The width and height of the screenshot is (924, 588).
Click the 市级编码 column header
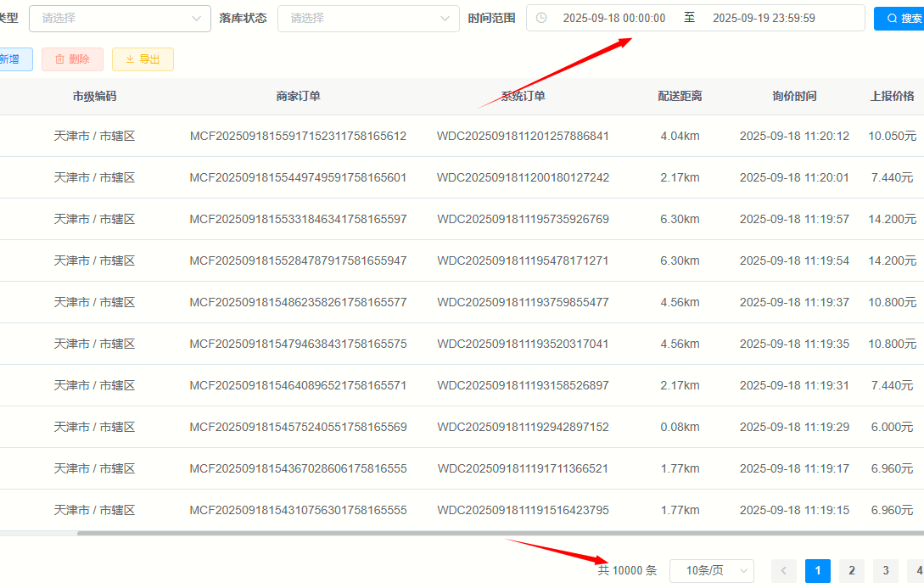click(x=94, y=96)
